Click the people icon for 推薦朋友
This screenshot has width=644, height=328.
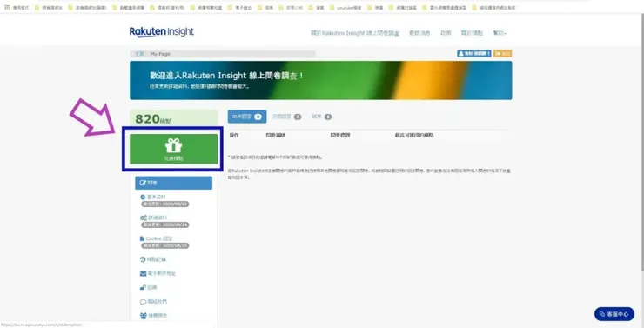(143, 316)
